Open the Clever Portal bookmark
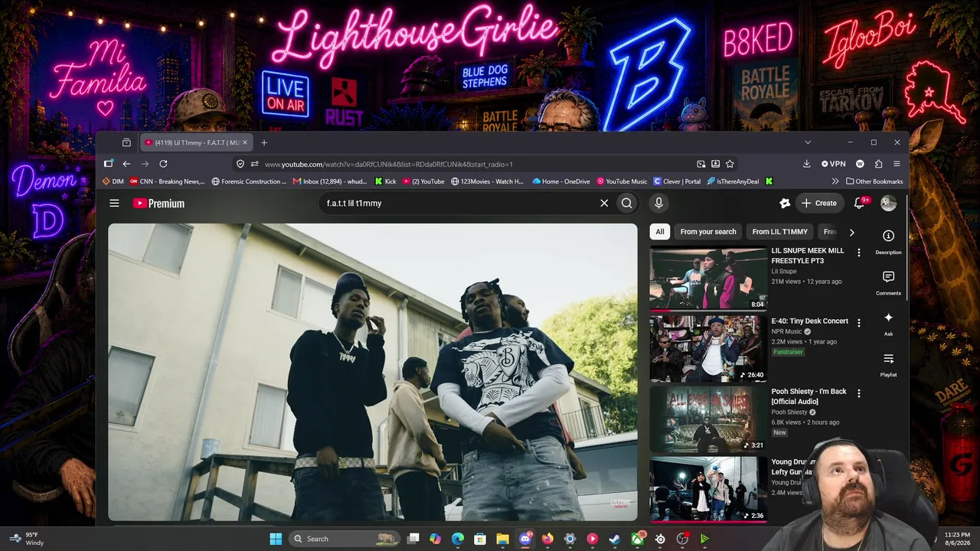Image resolution: width=980 pixels, height=551 pixels. 677,181
